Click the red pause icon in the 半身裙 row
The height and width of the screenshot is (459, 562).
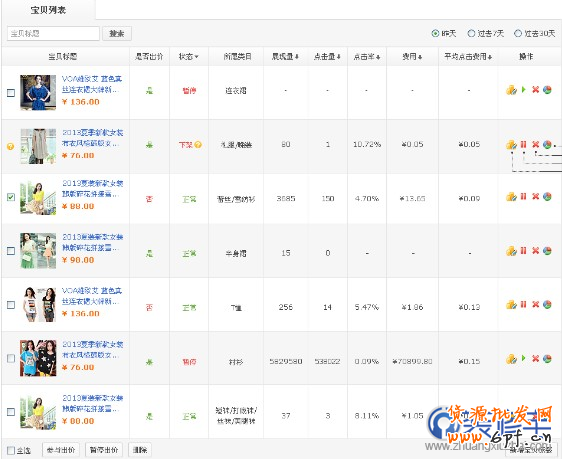click(524, 250)
